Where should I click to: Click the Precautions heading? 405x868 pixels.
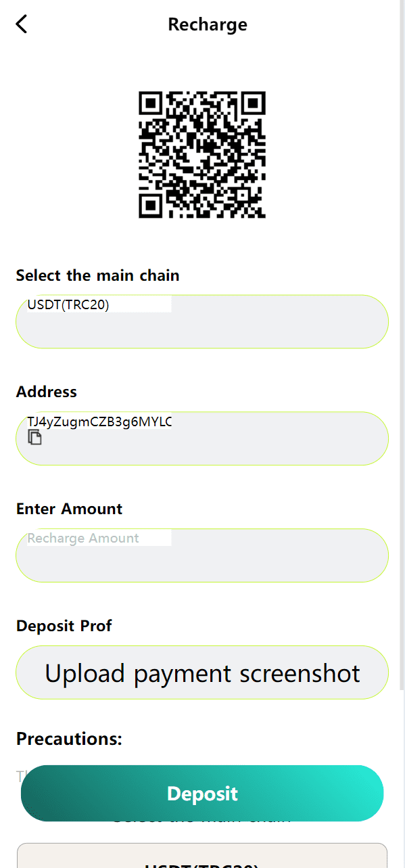click(x=69, y=739)
